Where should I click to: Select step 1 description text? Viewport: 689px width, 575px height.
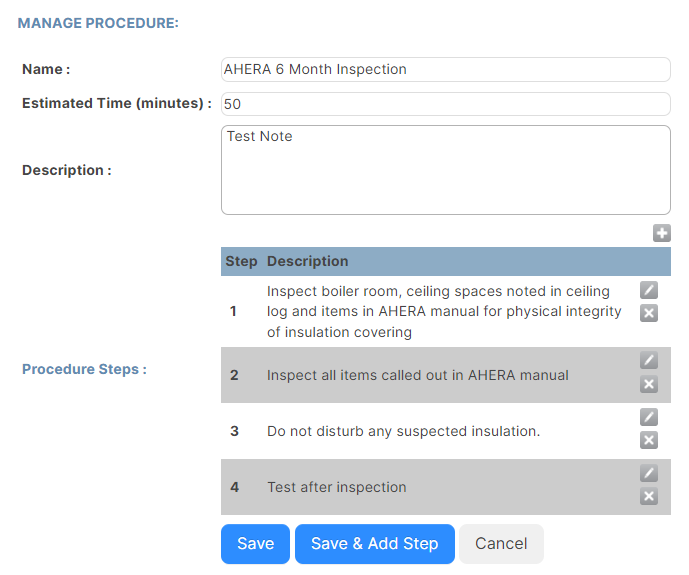(x=444, y=311)
